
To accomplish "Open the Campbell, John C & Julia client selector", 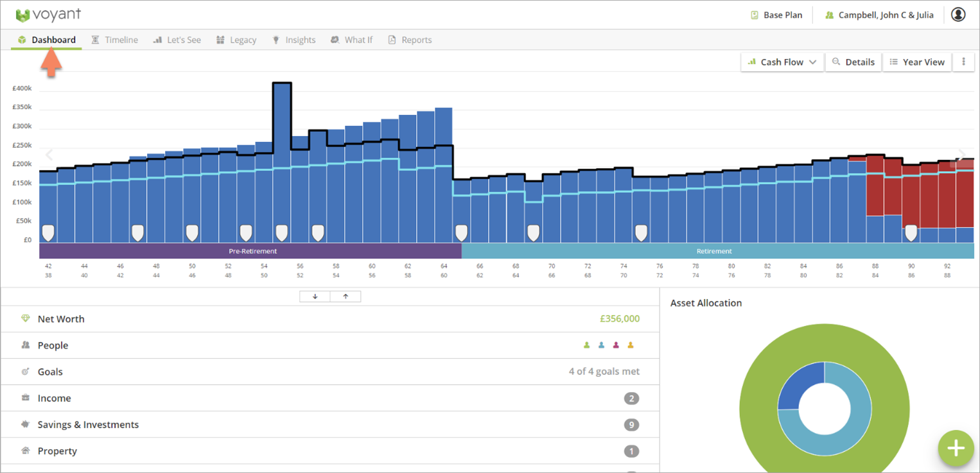I will click(879, 15).
